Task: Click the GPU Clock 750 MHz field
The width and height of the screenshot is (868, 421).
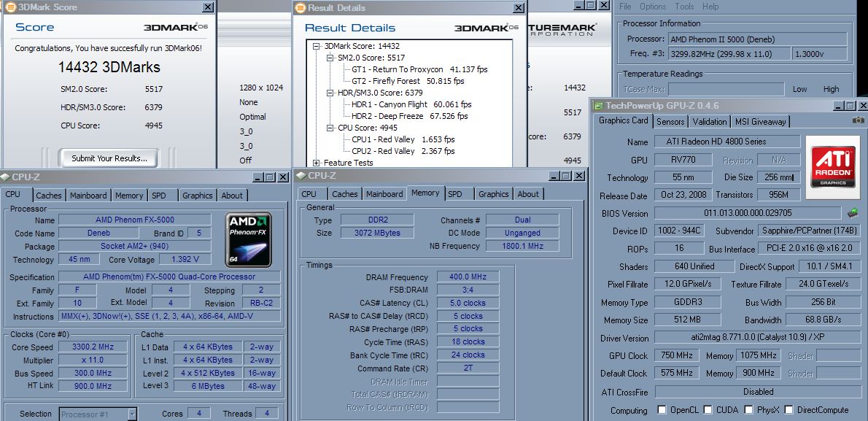Action: [676, 355]
